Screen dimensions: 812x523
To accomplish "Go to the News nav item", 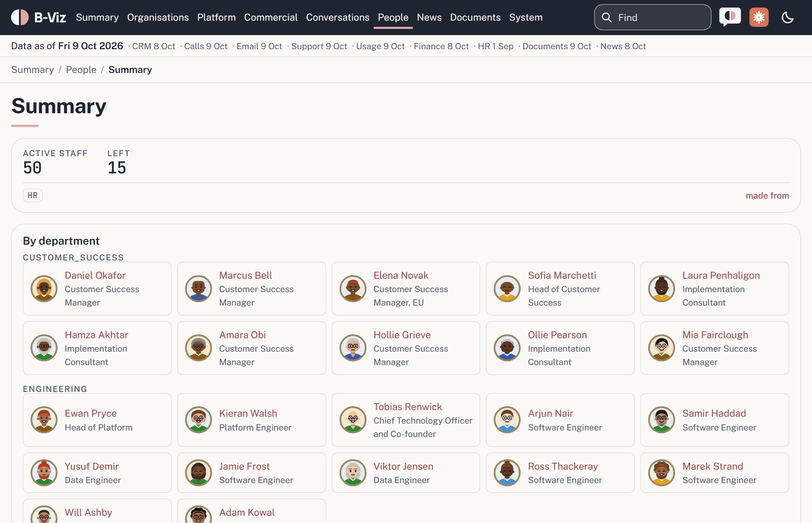I will pos(429,17).
